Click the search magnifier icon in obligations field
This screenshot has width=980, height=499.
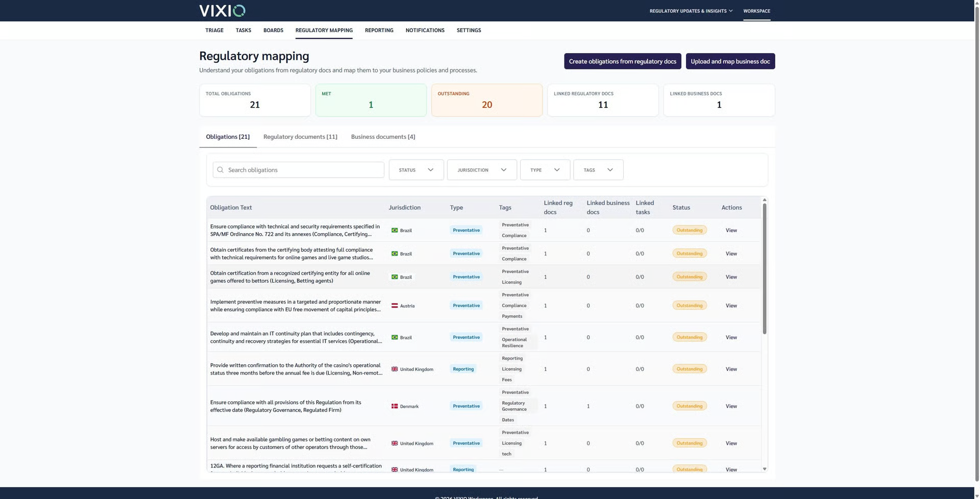[220, 170]
